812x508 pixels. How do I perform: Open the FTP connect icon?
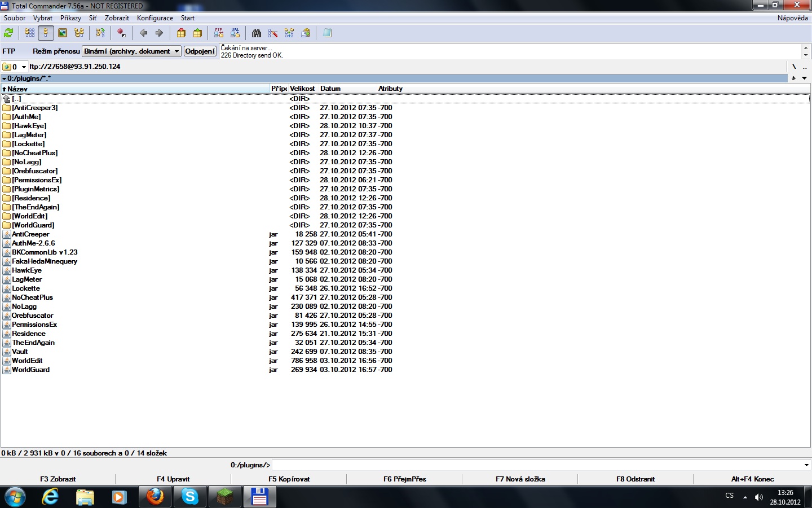click(219, 33)
